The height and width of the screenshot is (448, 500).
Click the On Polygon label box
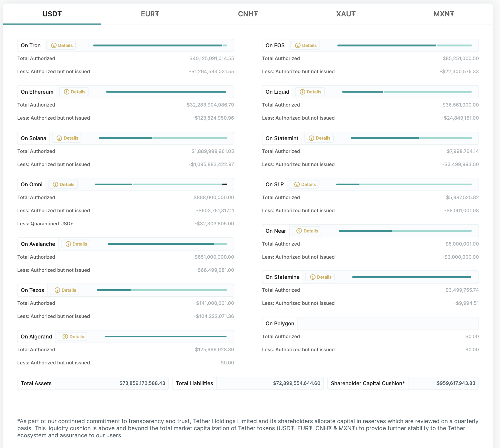pos(280,324)
